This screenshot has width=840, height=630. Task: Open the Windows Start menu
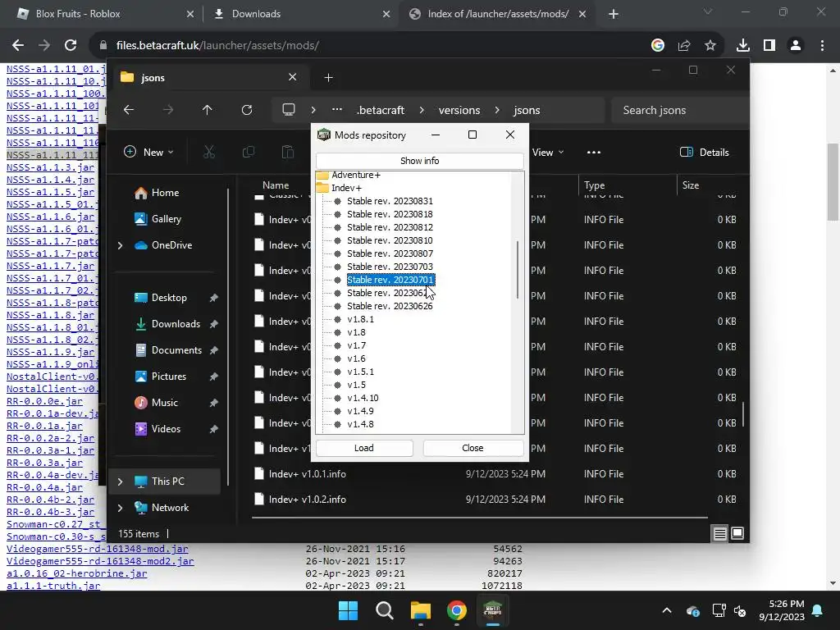pyautogui.click(x=348, y=610)
